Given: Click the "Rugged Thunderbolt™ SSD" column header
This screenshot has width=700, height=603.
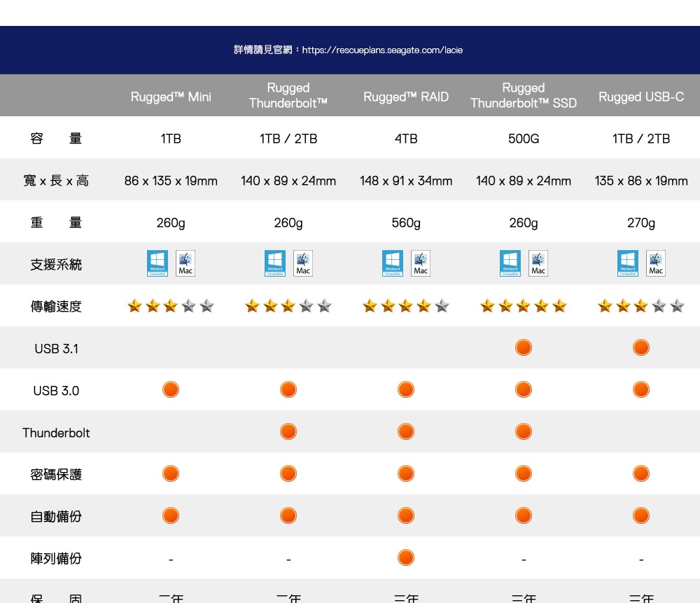Looking at the screenshot, I should point(524,95).
